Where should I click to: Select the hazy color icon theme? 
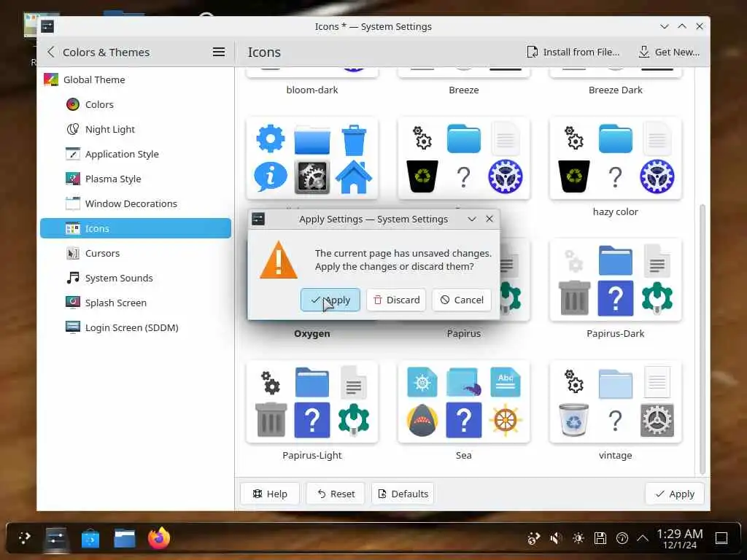coord(616,158)
